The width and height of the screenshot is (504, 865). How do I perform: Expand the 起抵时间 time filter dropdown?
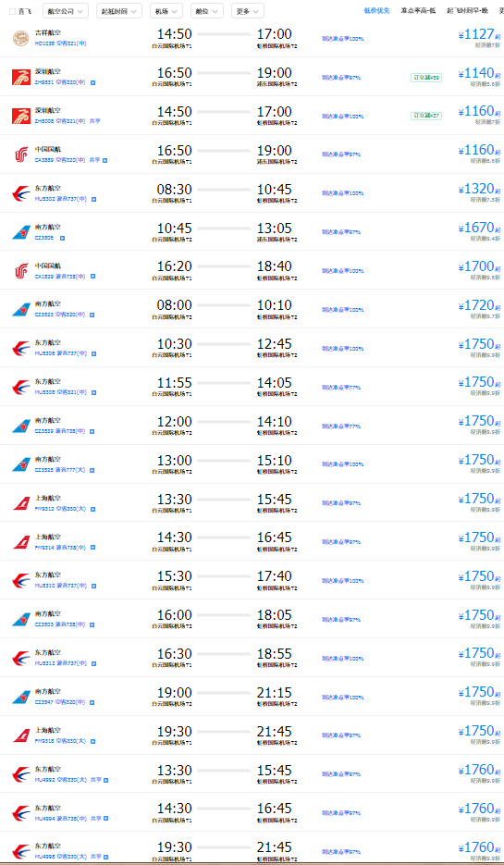(119, 10)
